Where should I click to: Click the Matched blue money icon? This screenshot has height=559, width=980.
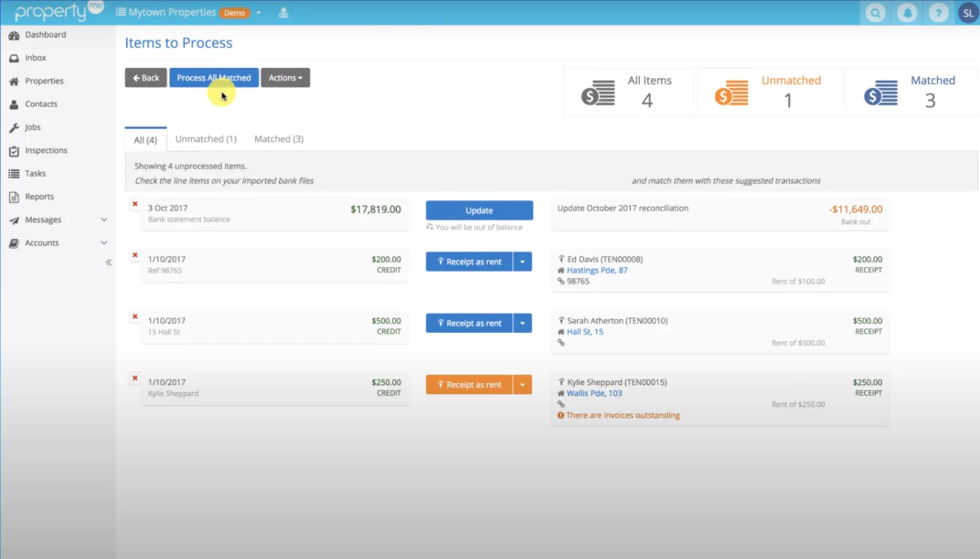[x=881, y=93]
